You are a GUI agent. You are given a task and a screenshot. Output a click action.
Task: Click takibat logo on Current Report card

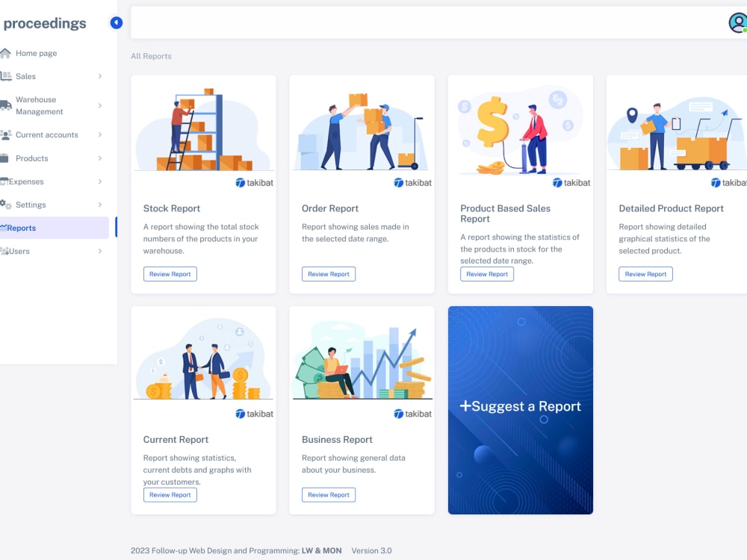(255, 414)
